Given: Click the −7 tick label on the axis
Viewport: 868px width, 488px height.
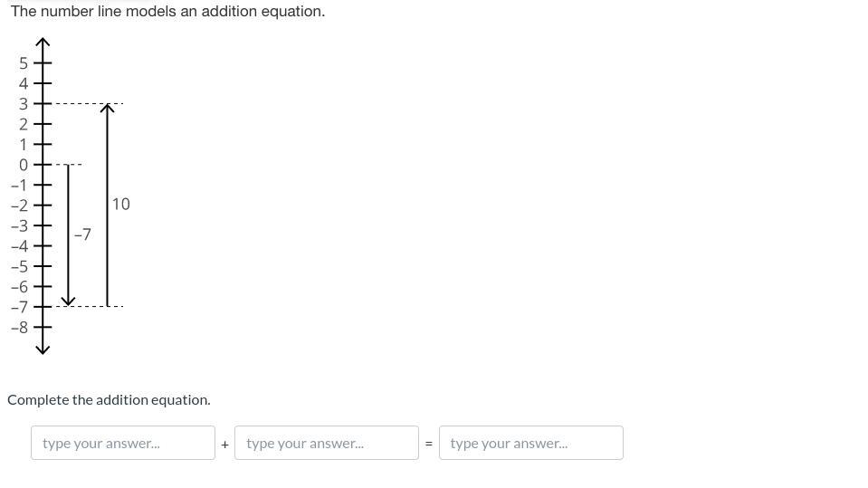Looking at the screenshot, I should [20, 307].
